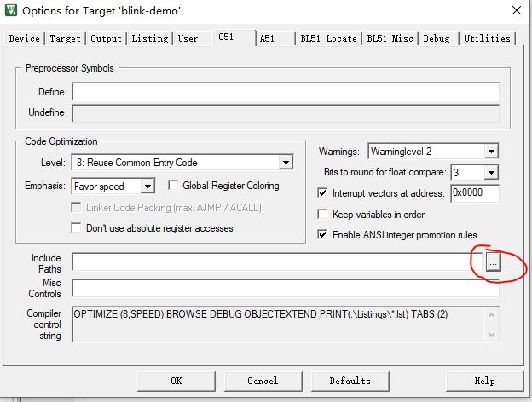Switch to the Target tab
532x402 pixels.
point(65,38)
